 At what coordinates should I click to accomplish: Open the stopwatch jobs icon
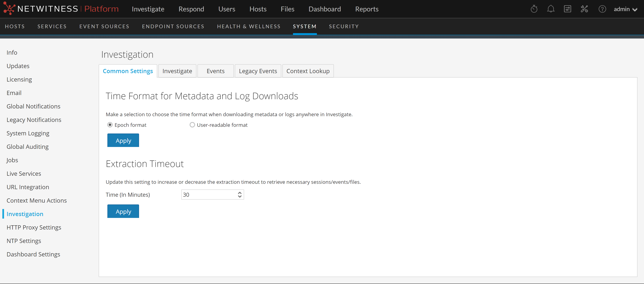534,9
